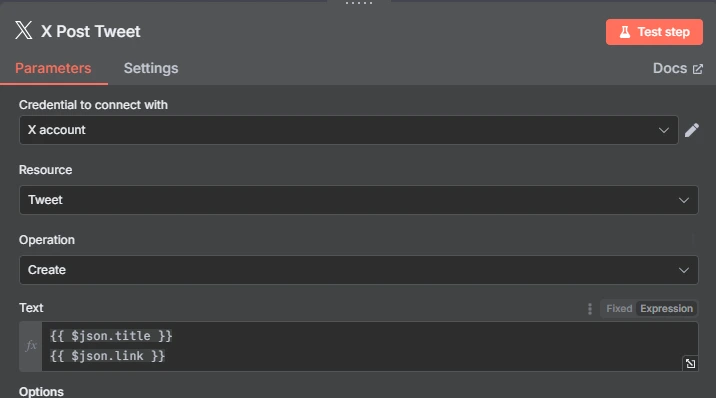Image resolution: width=716 pixels, height=398 pixels.
Task: Click the Options section label
Action: click(41, 392)
